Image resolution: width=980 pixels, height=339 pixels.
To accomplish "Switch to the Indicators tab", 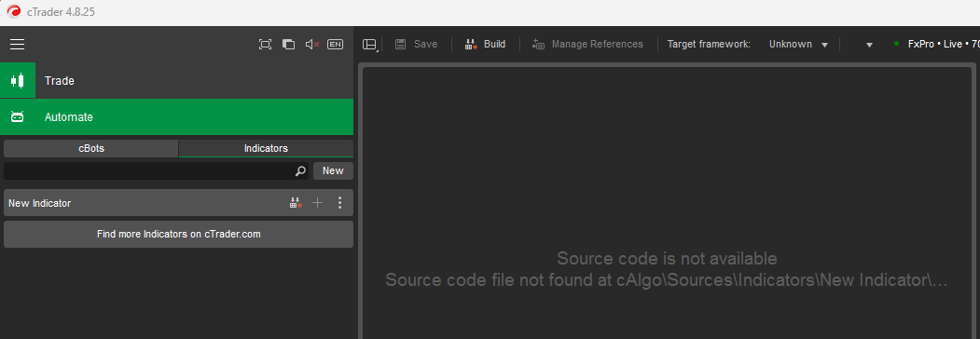I will pyautogui.click(x=267, y=149).
